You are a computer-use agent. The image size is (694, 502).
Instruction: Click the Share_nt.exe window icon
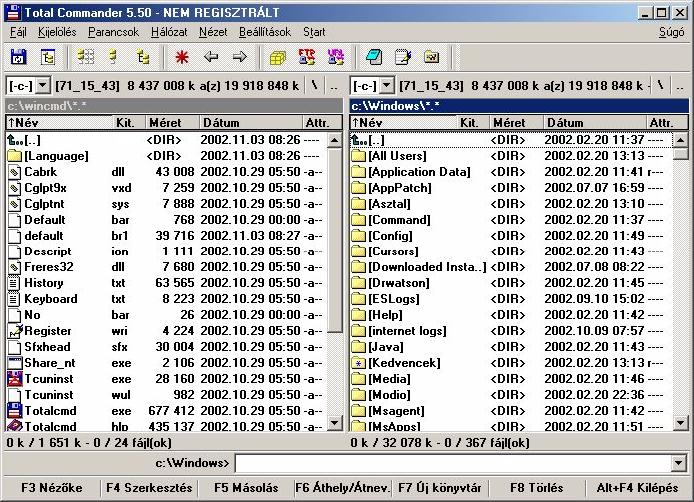[15, 363]
